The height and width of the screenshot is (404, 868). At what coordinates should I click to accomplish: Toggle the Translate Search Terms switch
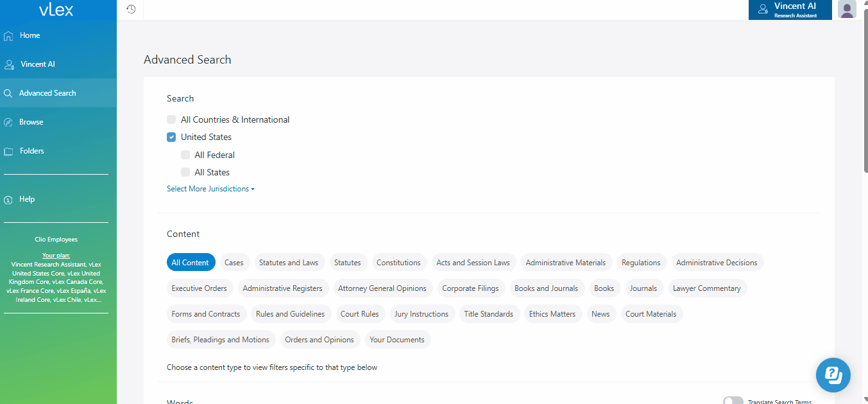click(733, 401)
